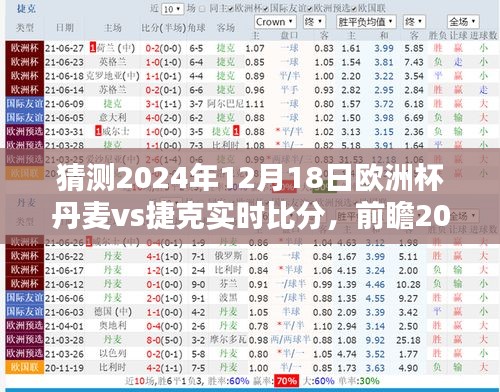500x392 pixels.
Task: Click the 4-0(2-0) score for 21-06-05
Action: [x=163, y=118]
